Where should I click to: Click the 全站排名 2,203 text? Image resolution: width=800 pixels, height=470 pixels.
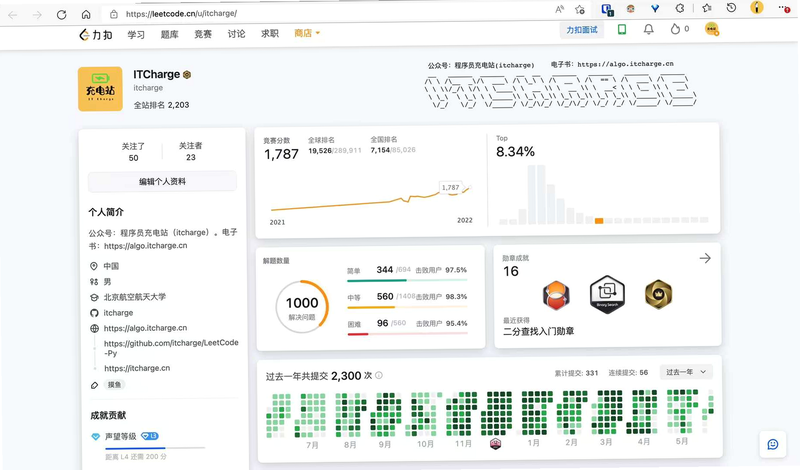tap(161, 105)
